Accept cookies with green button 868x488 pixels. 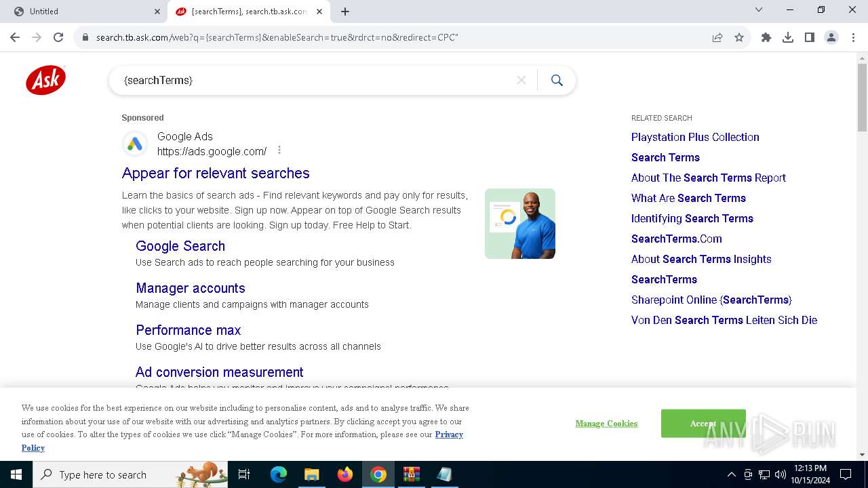(x=703, y=424)
